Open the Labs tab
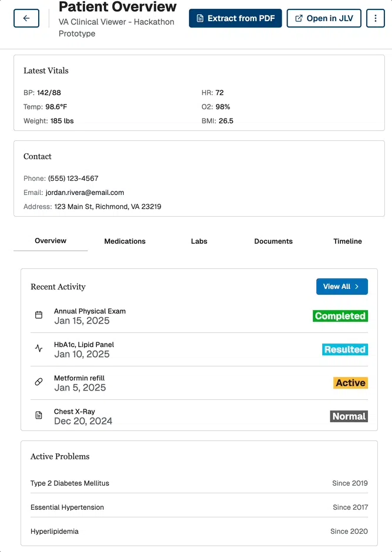 (x=199, y=241)
